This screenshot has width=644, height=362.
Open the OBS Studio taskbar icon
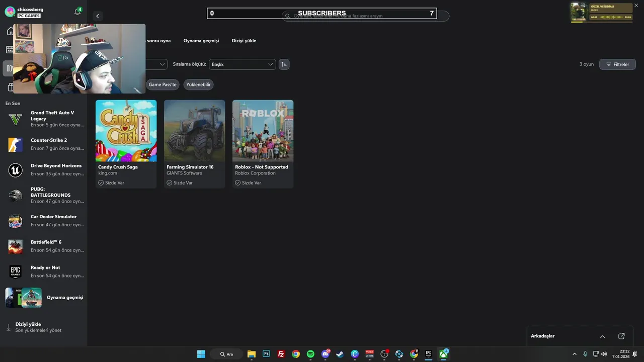tap(384, 354)
